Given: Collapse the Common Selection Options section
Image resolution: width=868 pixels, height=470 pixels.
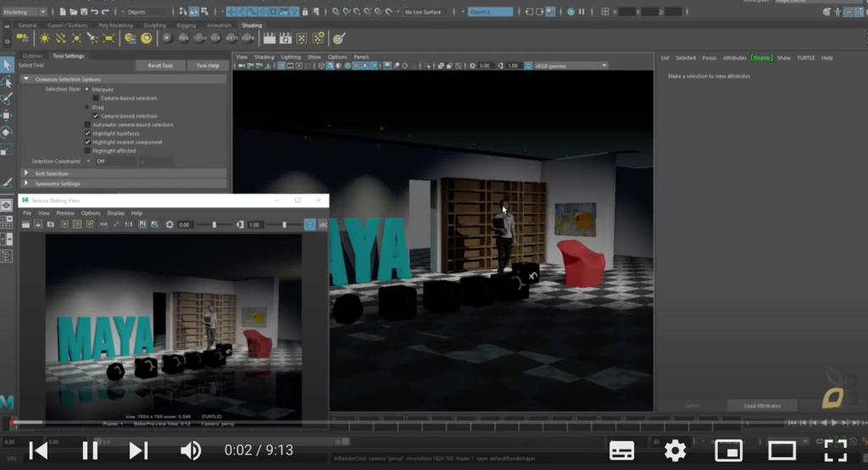Looking at the screenshot, I should pyautogui.click(x=26, y=79).
